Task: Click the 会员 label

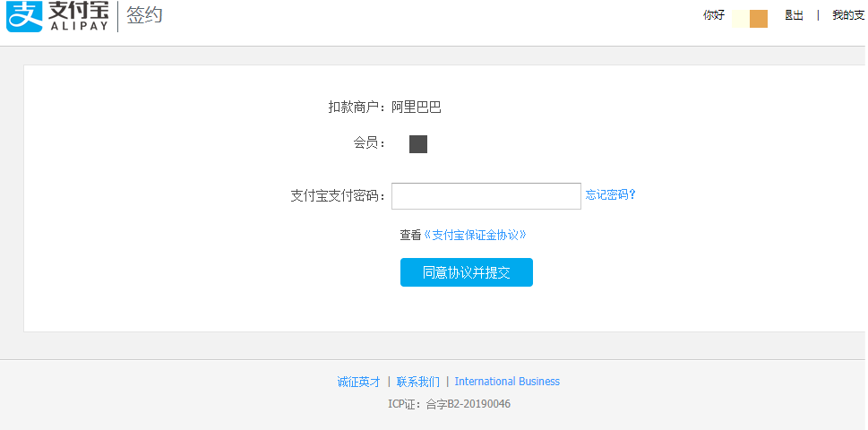Action: click(369, 142)
